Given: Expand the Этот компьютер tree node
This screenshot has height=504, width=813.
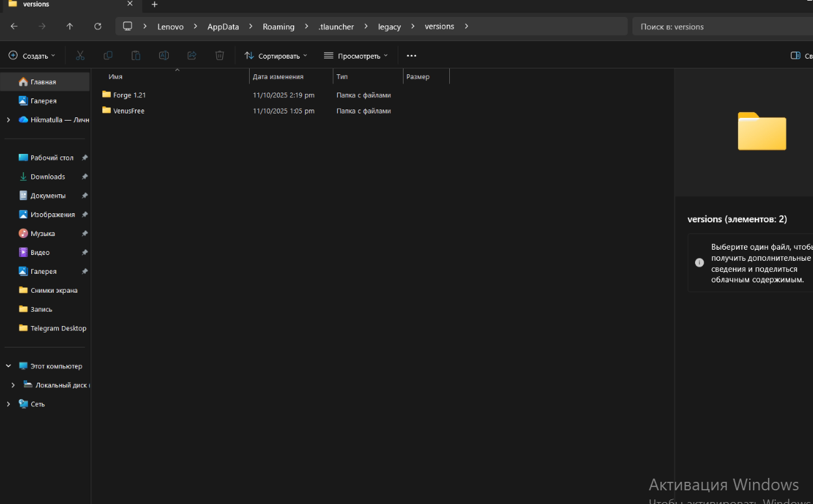Looking at the screenshot, I should point(8,366).
